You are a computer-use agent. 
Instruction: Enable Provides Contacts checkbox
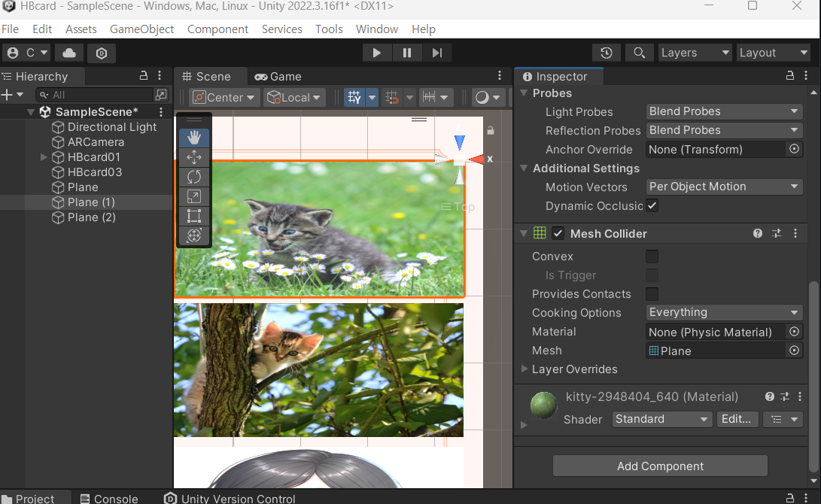click(652, 294)
